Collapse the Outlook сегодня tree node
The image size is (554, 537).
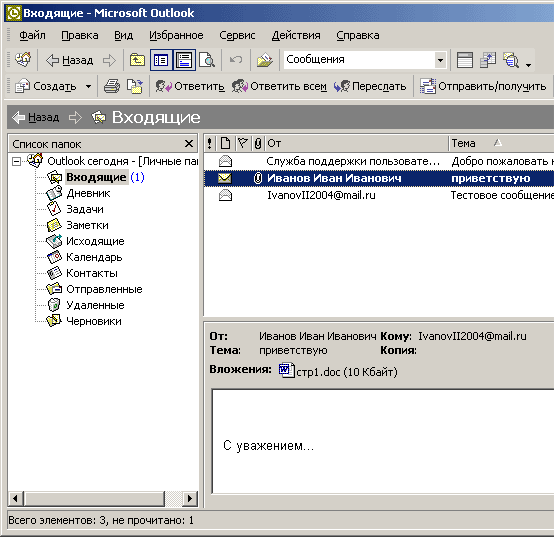[x=16, y=161]
